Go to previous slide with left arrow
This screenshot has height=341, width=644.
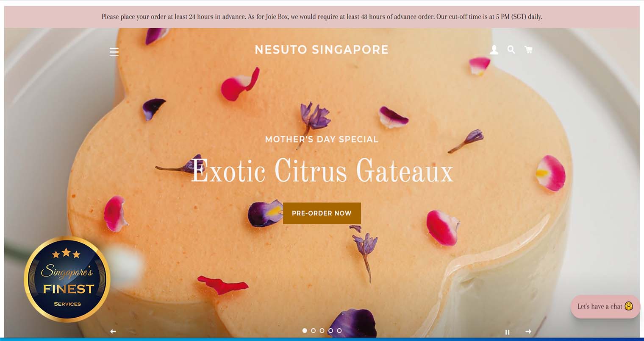(x=113, y=331)
